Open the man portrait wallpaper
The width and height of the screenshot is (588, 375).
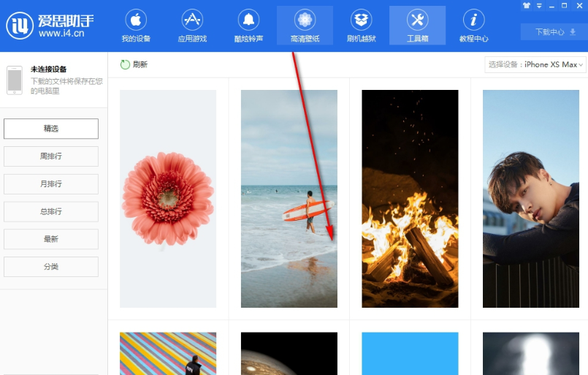coord(531,199)
